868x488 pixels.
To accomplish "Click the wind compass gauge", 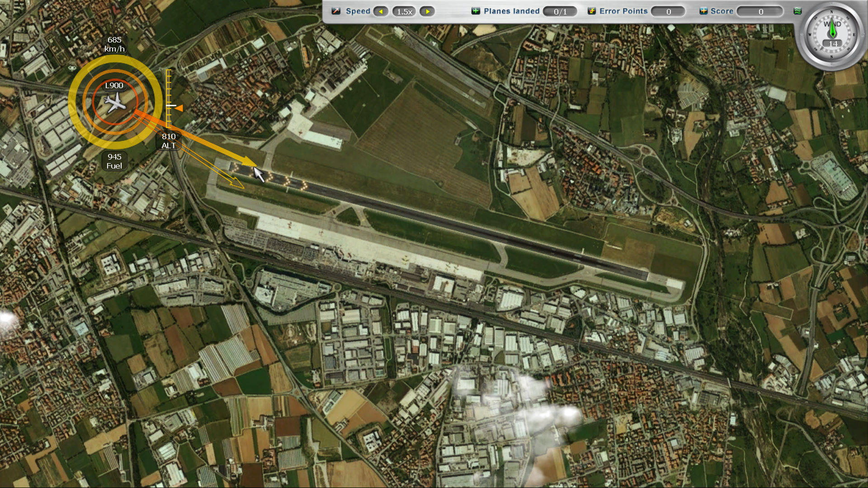I will pos(832,34).
